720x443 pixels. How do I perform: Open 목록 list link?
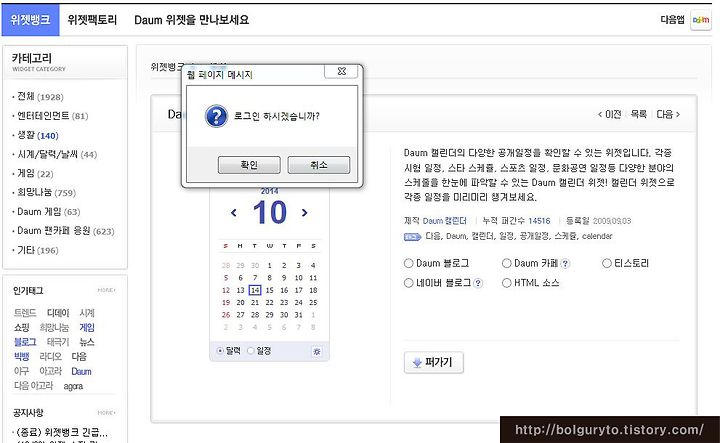pyautogui.click(x=639, y=114)
